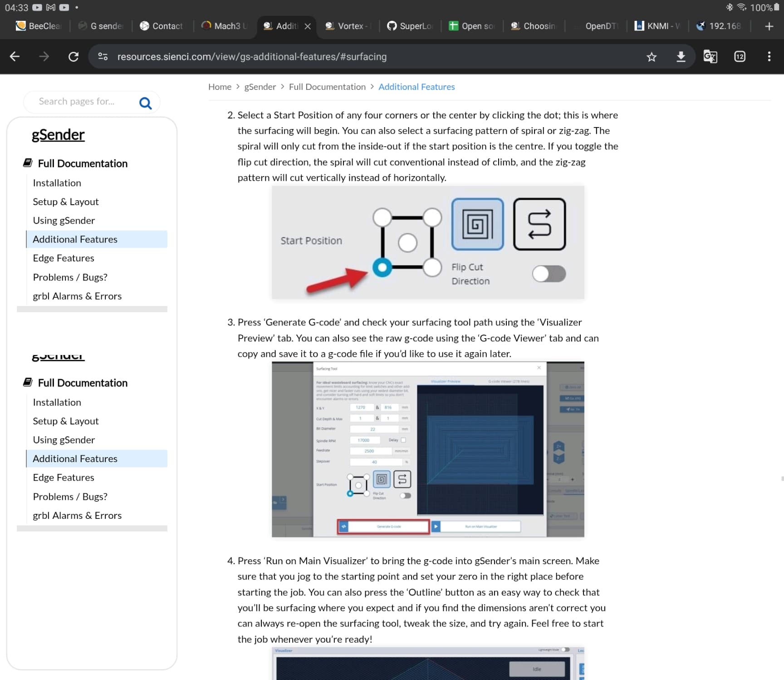Open the browser three-dot menu

click(x=769, y=57)
